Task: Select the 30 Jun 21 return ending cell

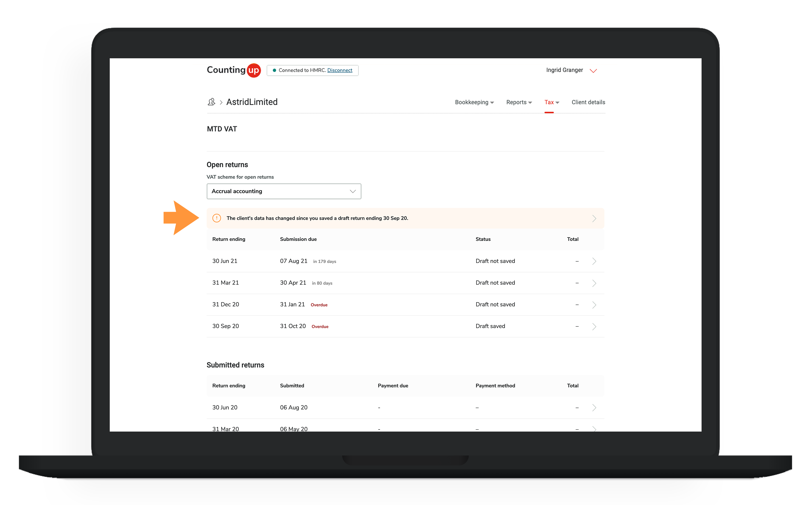Action: pyautogui.click(x=225, y=261)
